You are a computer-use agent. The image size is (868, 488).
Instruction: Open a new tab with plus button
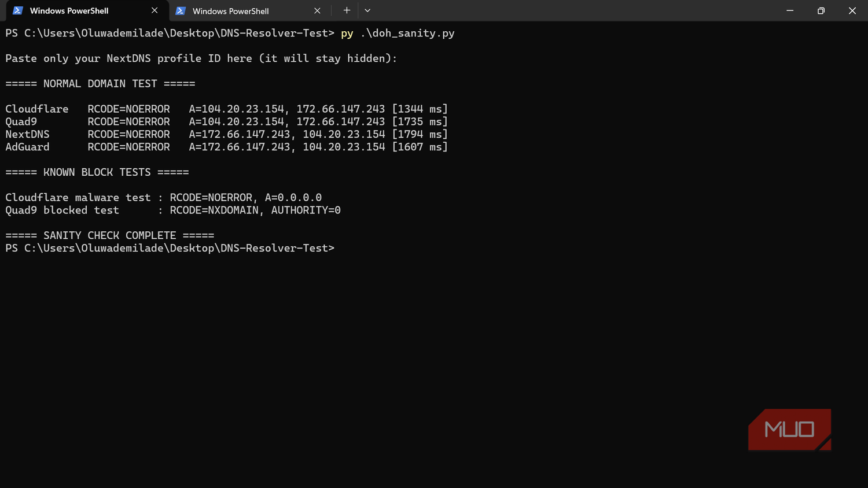(347, 10)
